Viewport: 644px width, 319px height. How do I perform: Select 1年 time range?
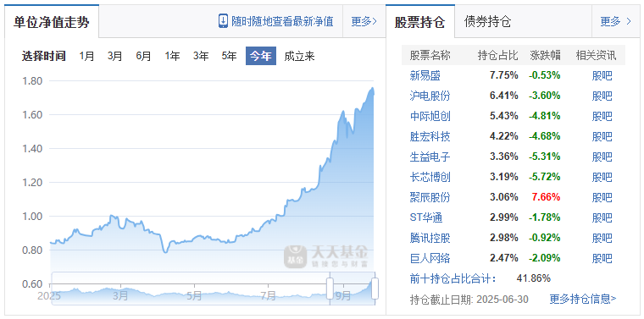[x=172, y=56]
